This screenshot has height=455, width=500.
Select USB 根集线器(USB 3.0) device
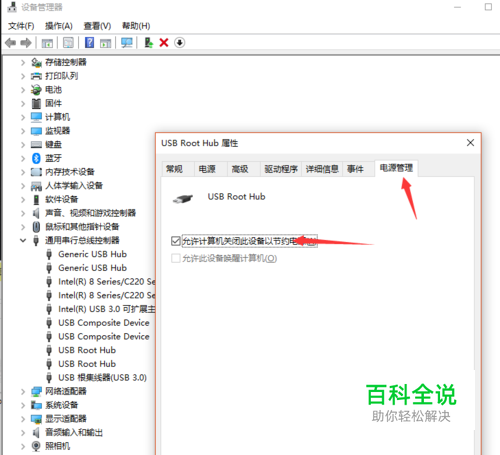pos(102,377)
